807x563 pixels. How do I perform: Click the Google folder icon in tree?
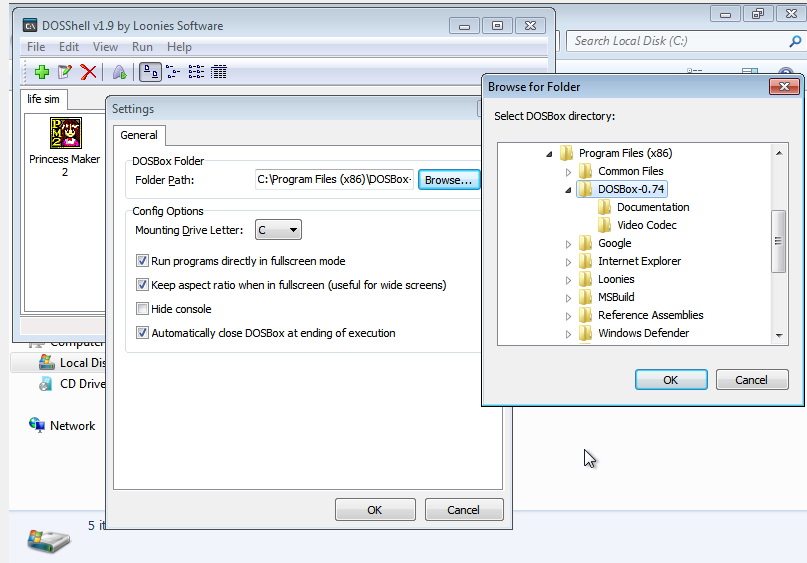click(x=586, y=243)
